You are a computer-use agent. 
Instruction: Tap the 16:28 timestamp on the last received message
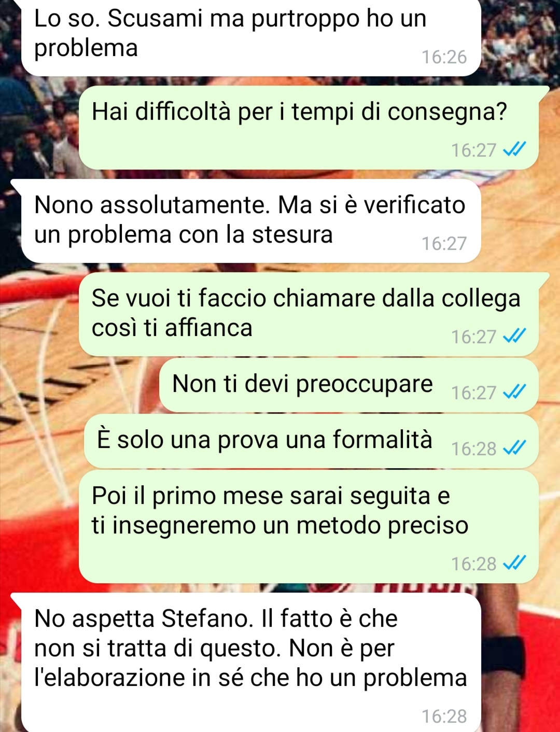(x=444, y=716)
